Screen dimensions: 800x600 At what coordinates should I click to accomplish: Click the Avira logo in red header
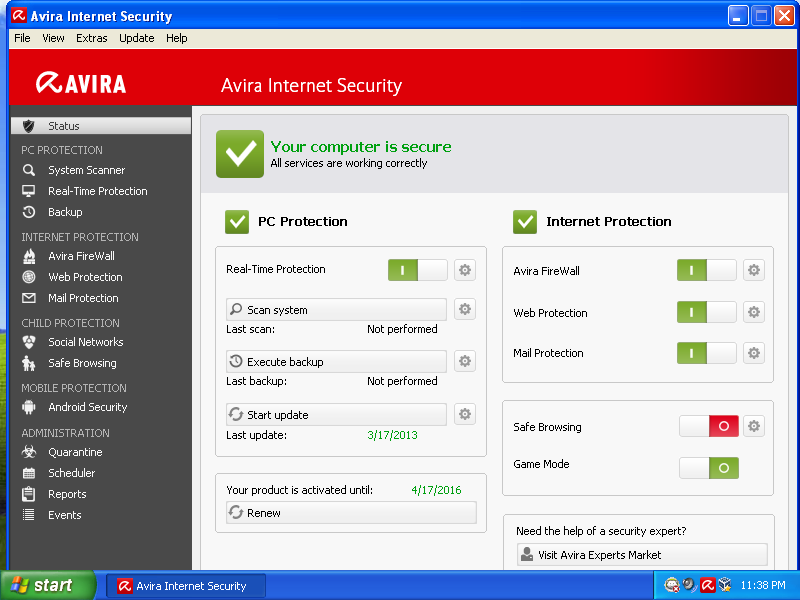(81, 83)
